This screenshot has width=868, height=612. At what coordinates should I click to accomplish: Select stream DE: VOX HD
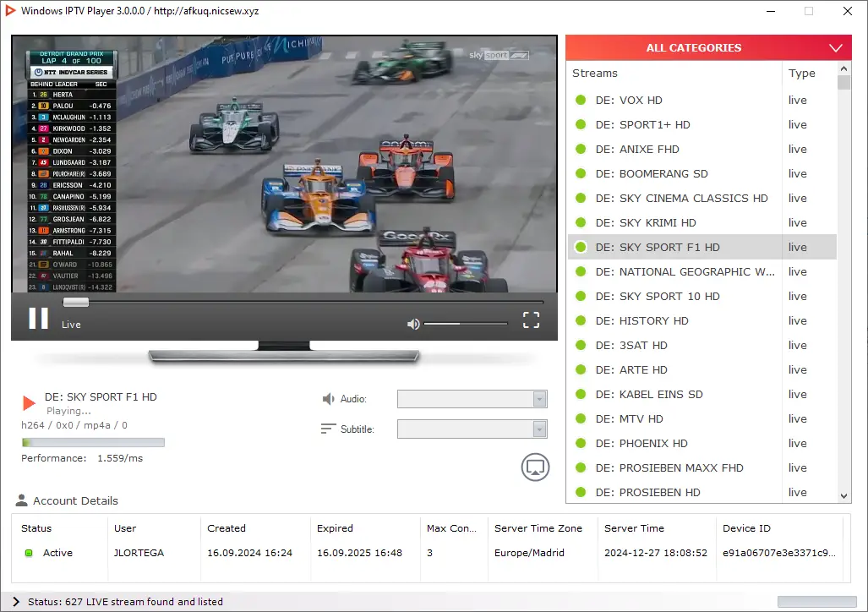coord(702,101)
